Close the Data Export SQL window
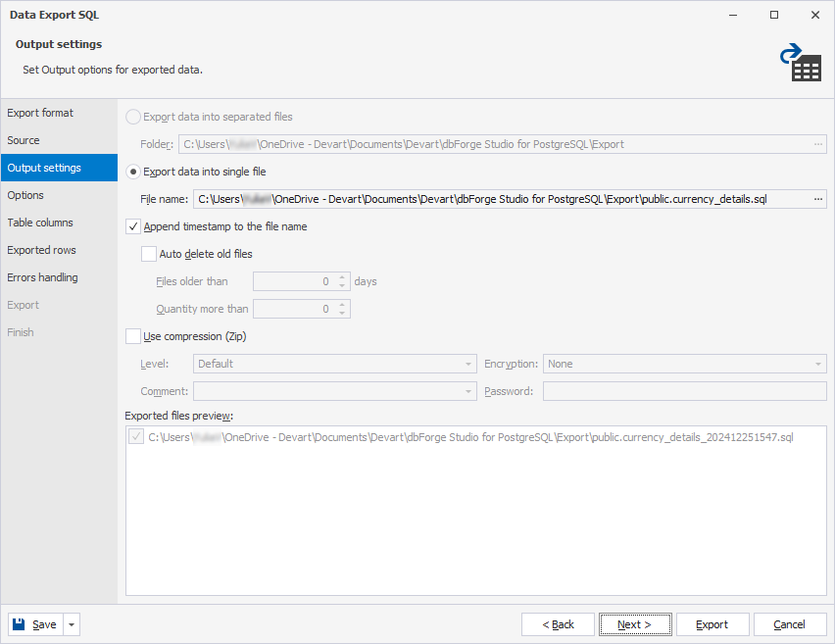Screen dimensions: 835x644 pos(815,15)
